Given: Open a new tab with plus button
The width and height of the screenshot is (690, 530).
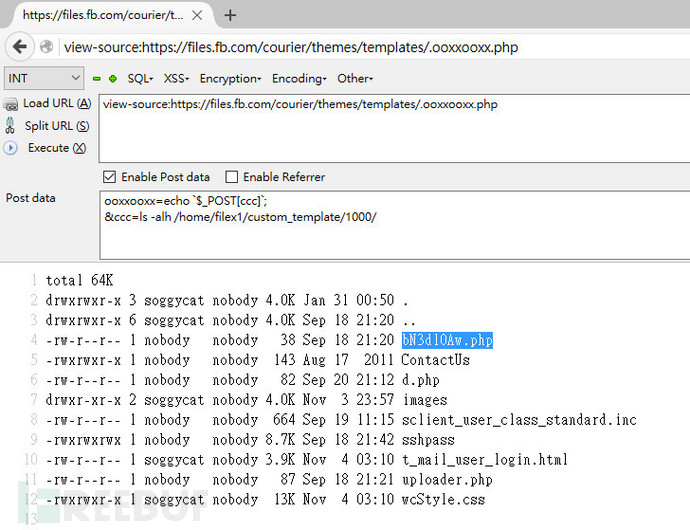Looking at the screenshot, I should coord(230,15).
